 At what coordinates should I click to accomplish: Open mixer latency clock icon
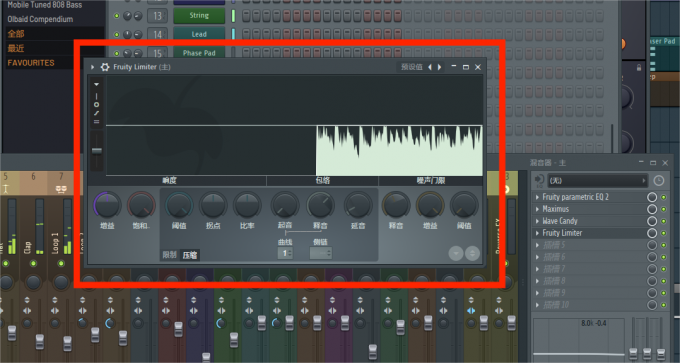(658, 181)
